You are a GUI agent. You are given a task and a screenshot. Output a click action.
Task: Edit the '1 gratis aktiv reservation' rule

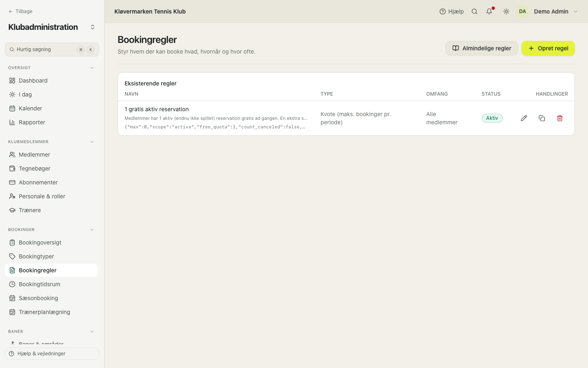point(524,118)
